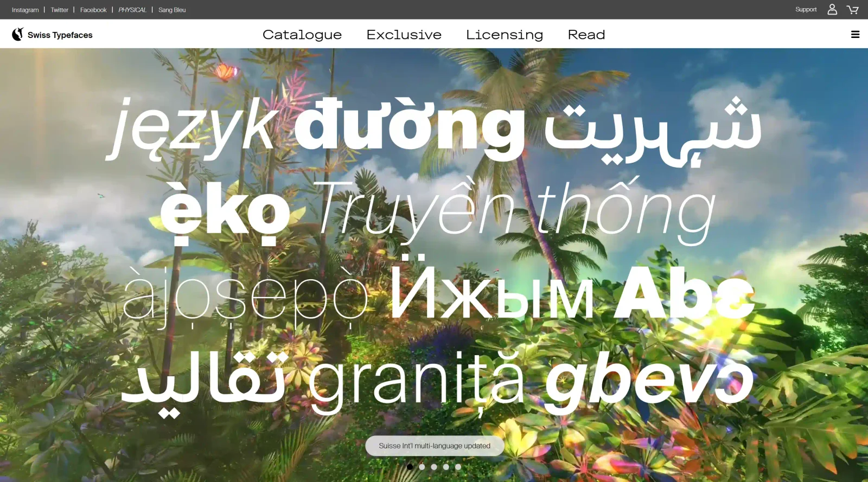Visit the Facebook link
The height and width of the screenshot is (482, 868).
pos(93,10)
